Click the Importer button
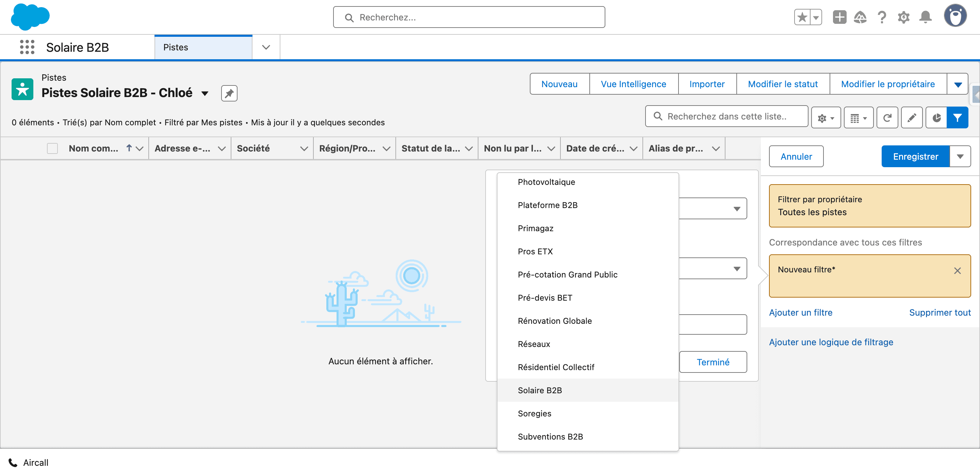 point(707,84)
